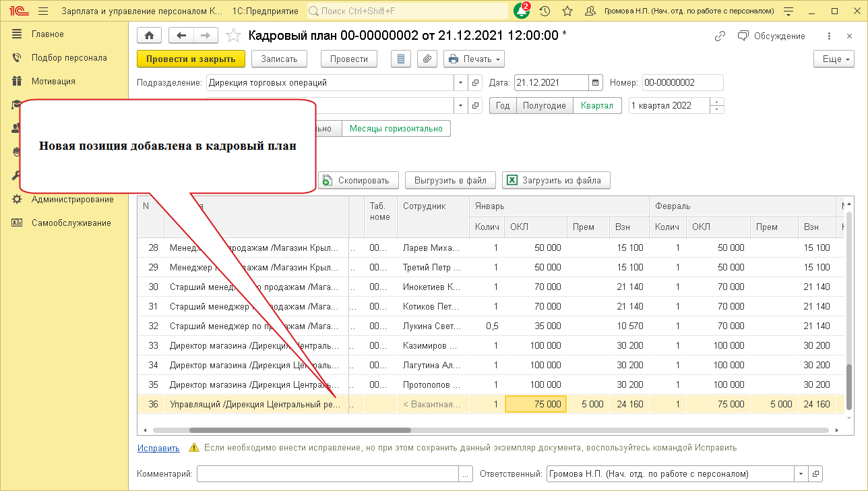Focus the Поиск search field

(408, 11)
